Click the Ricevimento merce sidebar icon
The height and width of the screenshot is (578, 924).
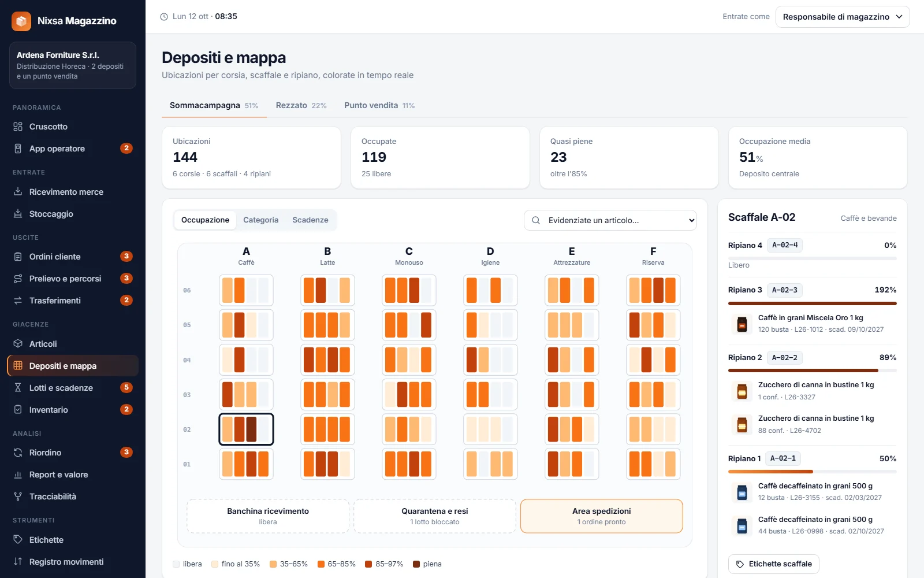click(18, 192)
